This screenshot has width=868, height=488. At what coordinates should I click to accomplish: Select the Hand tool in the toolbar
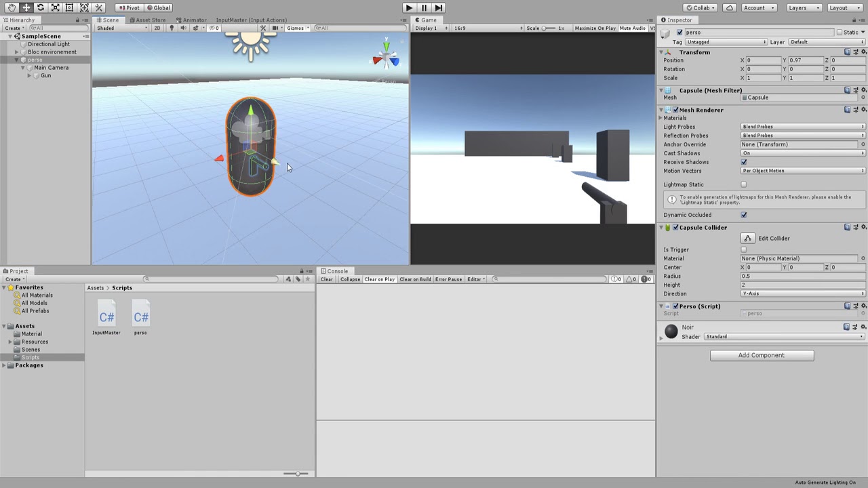[12, 7]
